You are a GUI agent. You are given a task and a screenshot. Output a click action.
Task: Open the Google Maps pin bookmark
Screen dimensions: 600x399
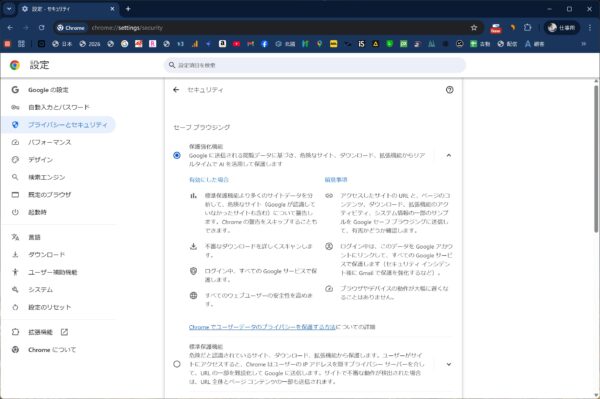tap(320, 44)
